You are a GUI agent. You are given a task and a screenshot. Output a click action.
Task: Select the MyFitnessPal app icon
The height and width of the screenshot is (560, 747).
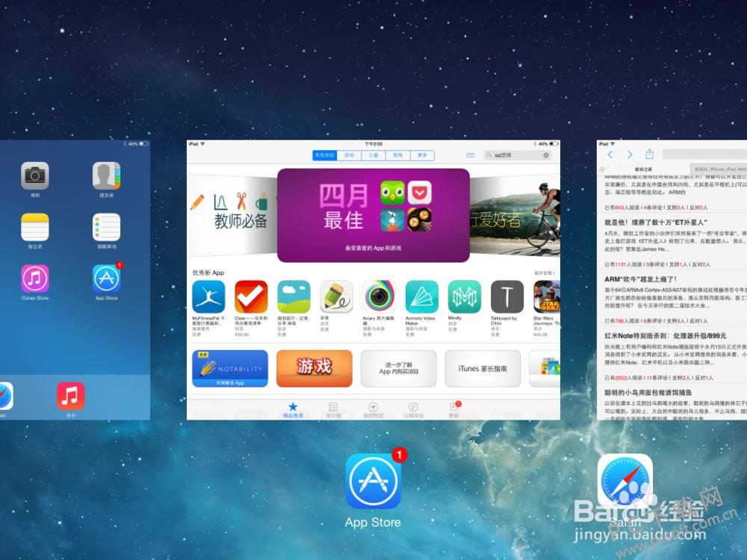pyautogui.click(x=208, y=296)
